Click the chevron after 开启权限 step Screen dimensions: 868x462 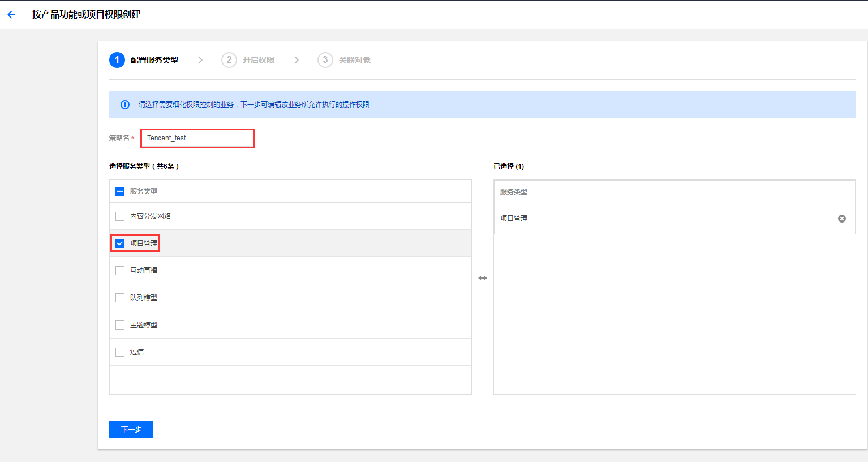tap(297, 60)
